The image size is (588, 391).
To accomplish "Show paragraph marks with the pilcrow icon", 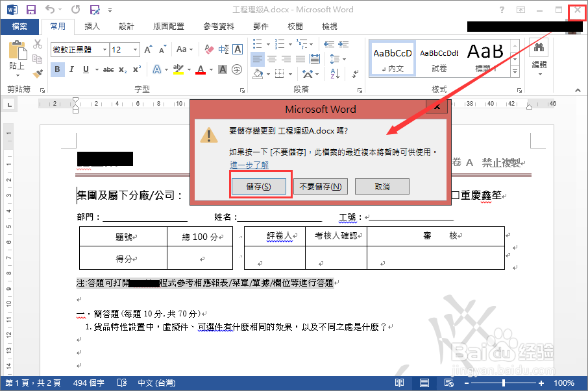I will pos(355,73).
